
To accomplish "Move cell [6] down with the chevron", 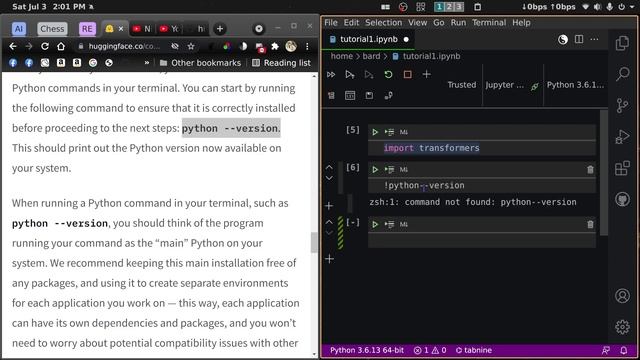I will tap(329, 178).
